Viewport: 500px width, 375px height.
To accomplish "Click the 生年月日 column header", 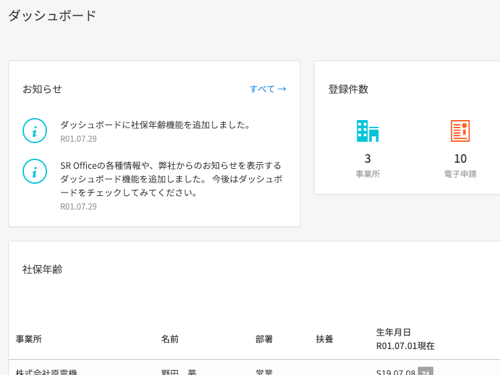I will click(x=393, y=332).
